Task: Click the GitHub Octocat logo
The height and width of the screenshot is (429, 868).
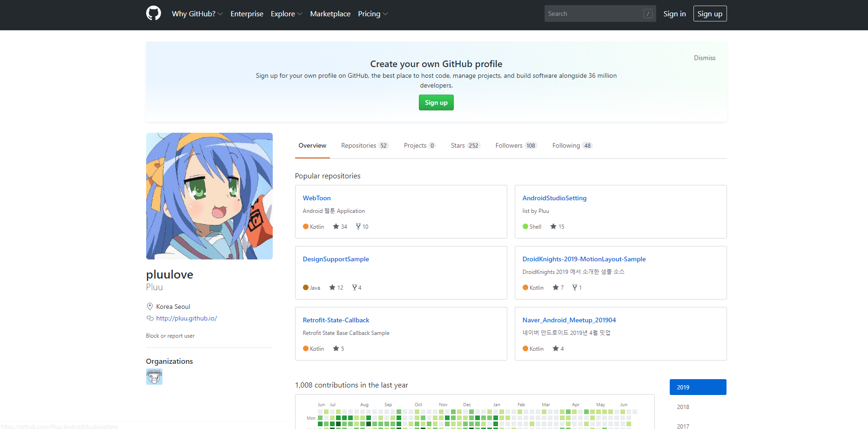Action: [x=154, y=13]
